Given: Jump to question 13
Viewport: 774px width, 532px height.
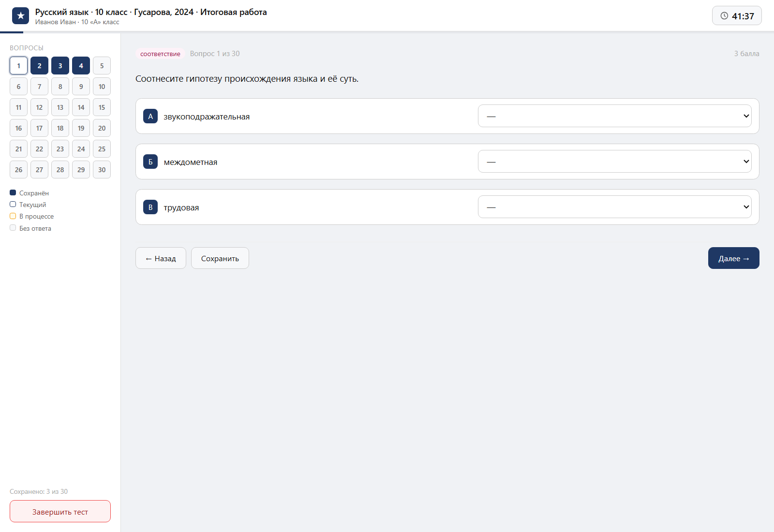Looking at the screenshot, I should click(60, 107).
